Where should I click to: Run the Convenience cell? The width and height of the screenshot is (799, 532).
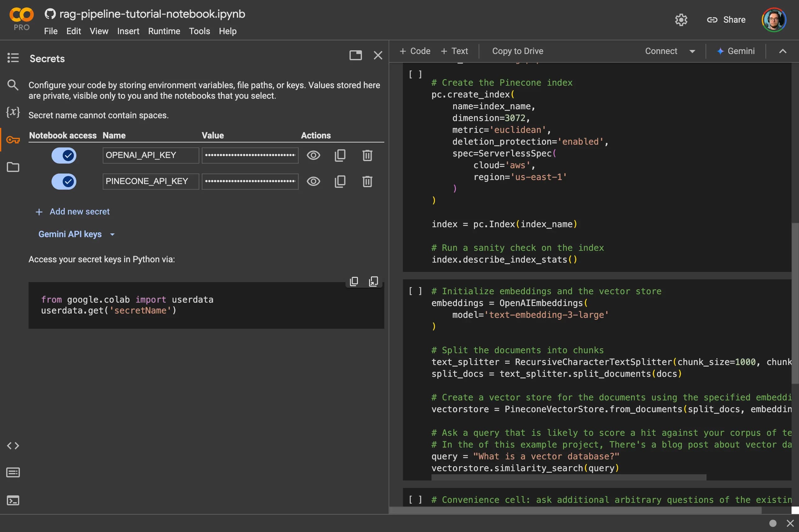pyautogui.click(x=415, y=499)
